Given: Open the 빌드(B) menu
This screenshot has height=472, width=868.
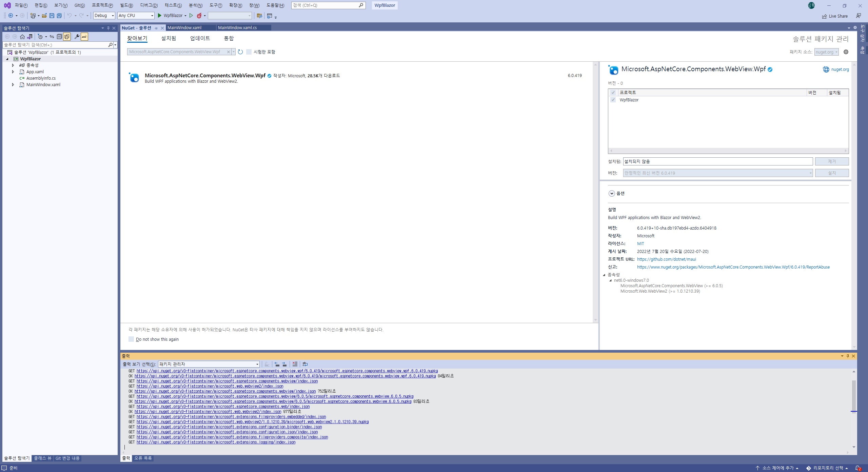Looking at the screenshot, I should click(x=126, y=5).
